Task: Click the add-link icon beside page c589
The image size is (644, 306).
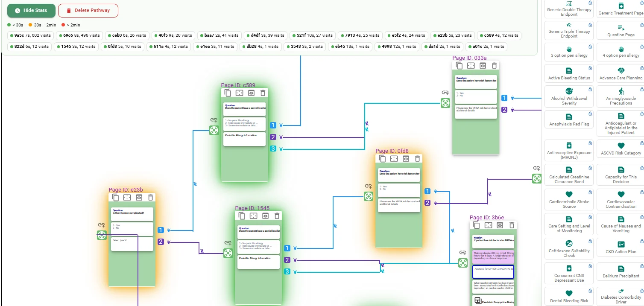Action: pos(214,120)
